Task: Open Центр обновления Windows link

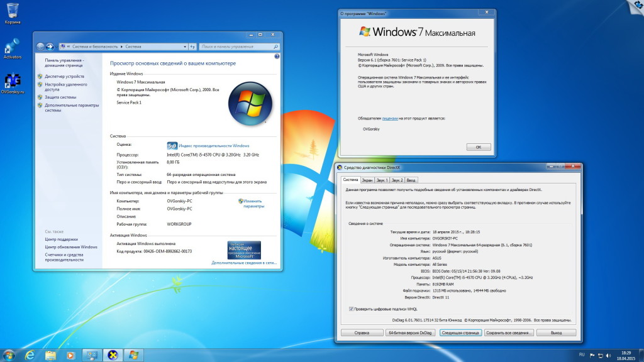Action: tap(71, 247)
